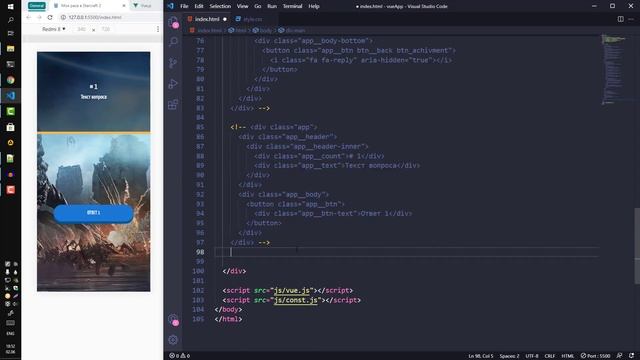Open editor more actions ellipsis
This screenshot has width=640, height=360.
(631, 19)
